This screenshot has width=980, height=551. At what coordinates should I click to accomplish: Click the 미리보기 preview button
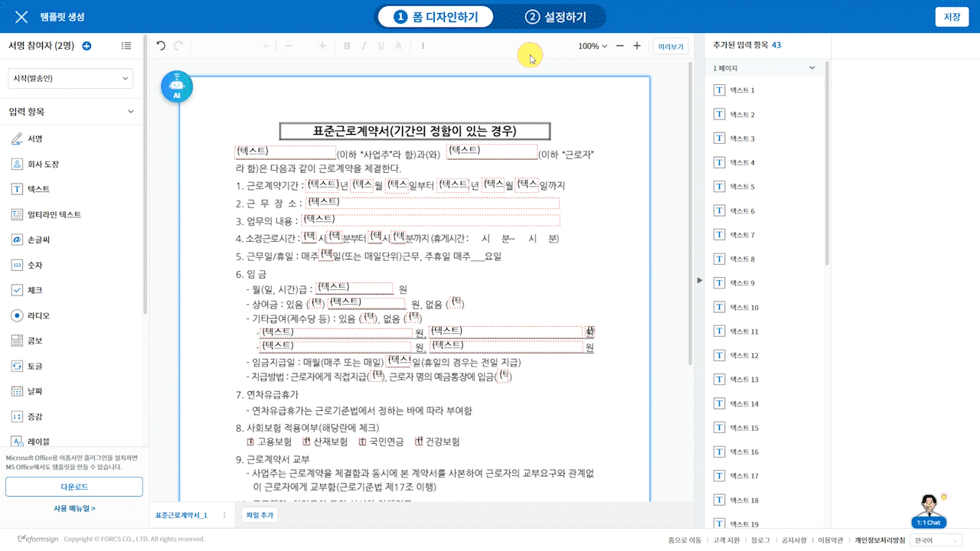pos(671,46)
